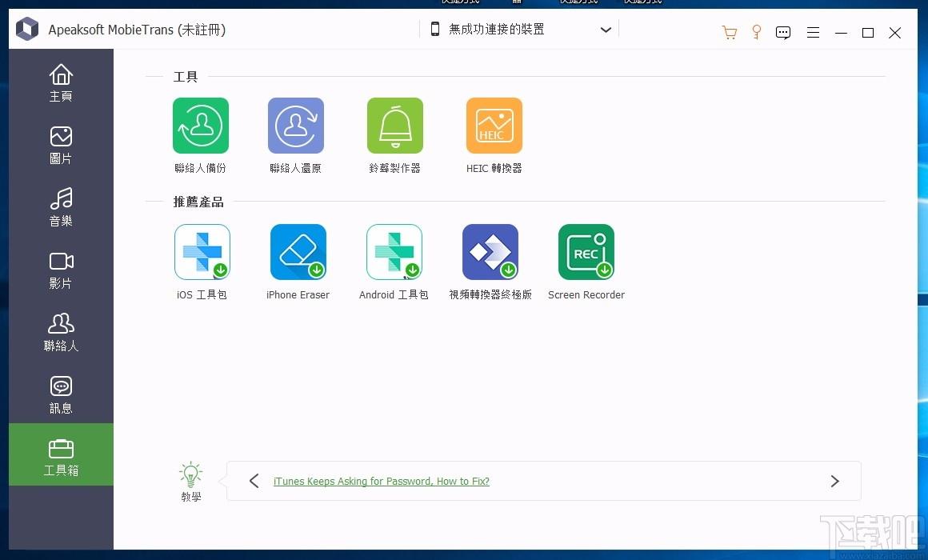Expand the 無成功連接的裝置 device dropdown
Viewport: 928px width, 560px height.
point(606,30)
